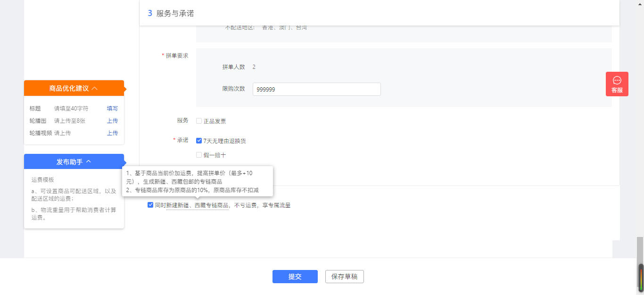Screen dimensions: 644x295
Task: Click 上传 link for 轮播视频
Action: point(112,133)
